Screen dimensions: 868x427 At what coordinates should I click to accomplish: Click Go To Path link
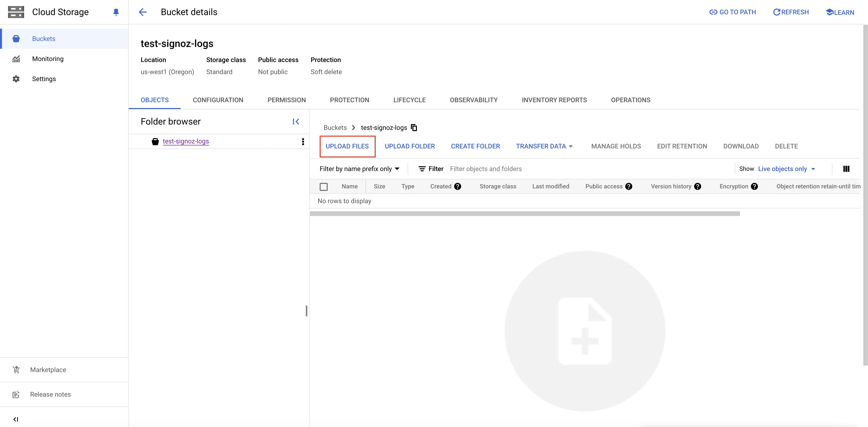[x=732, y=12]
